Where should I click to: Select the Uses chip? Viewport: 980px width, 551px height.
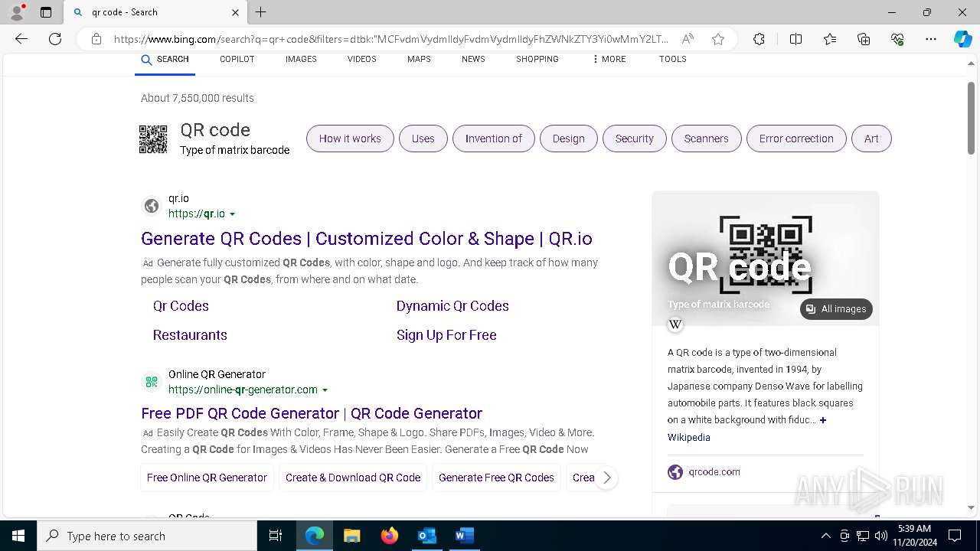pos(423,139)
